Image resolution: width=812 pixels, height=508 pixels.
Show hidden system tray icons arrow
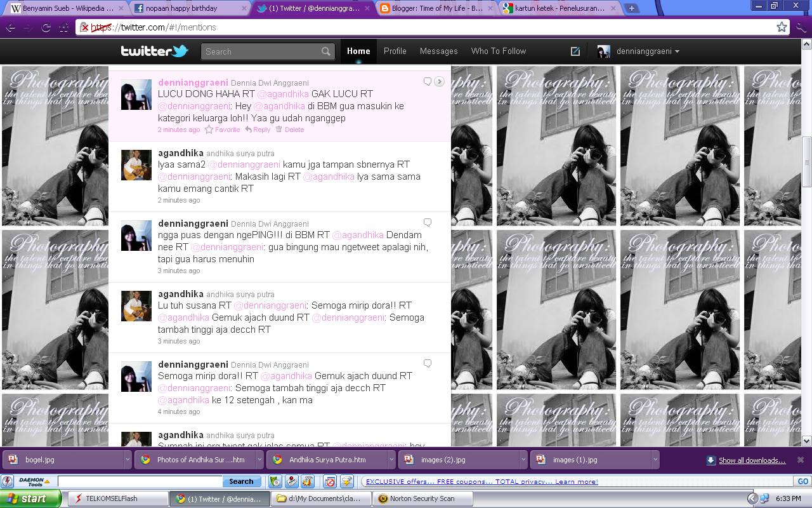coord(752,498)
